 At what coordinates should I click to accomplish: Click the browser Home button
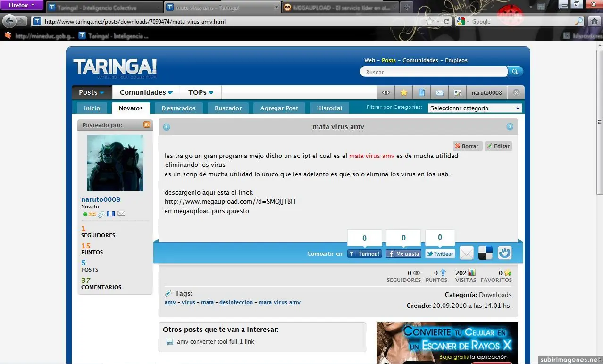pyautogui.click(x=595, y=21)
